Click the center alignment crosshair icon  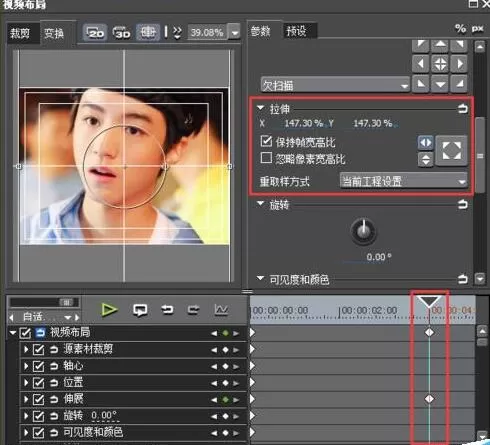(440, 64)
